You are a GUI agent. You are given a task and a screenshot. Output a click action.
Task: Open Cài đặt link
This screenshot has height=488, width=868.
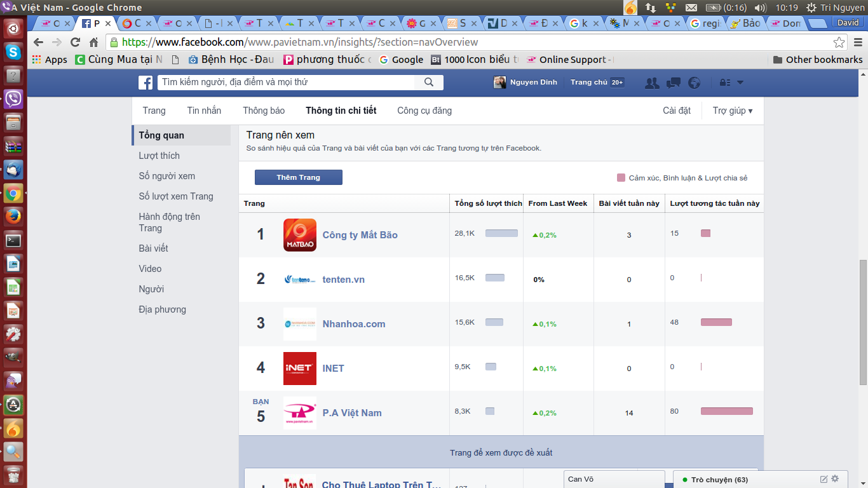(677, 111)
